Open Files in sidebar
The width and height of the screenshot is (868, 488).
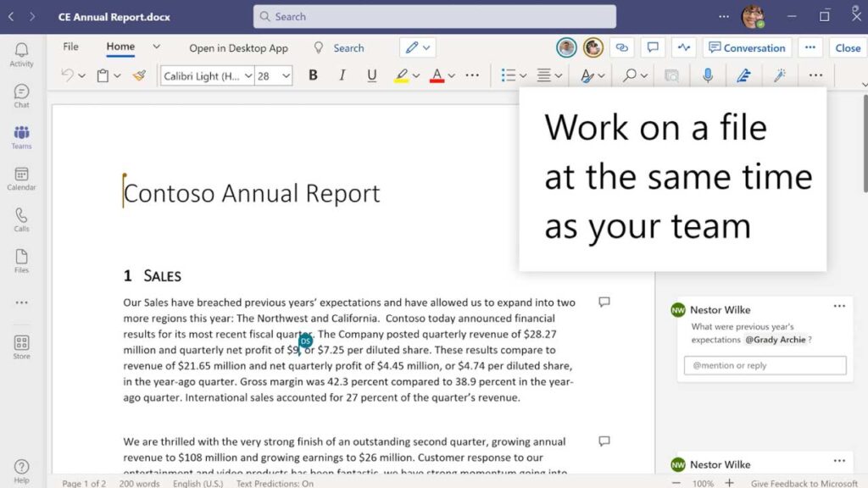click(21, 261)
